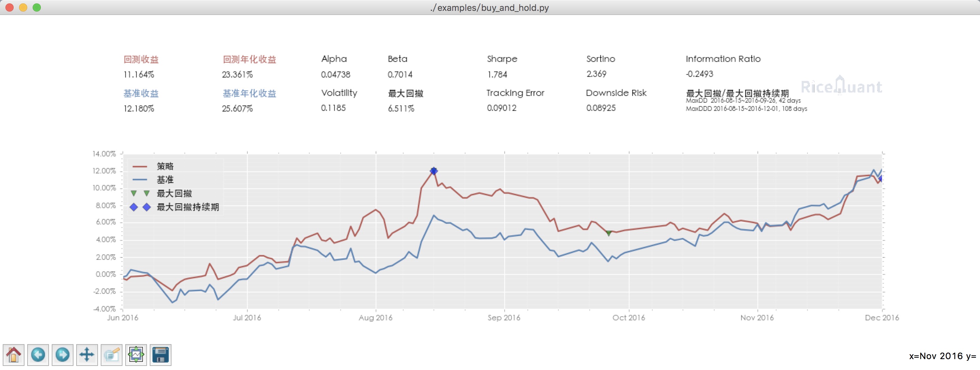Click the Sep 2016 x-axis label

pyautogui.click(x=504, y=318)
